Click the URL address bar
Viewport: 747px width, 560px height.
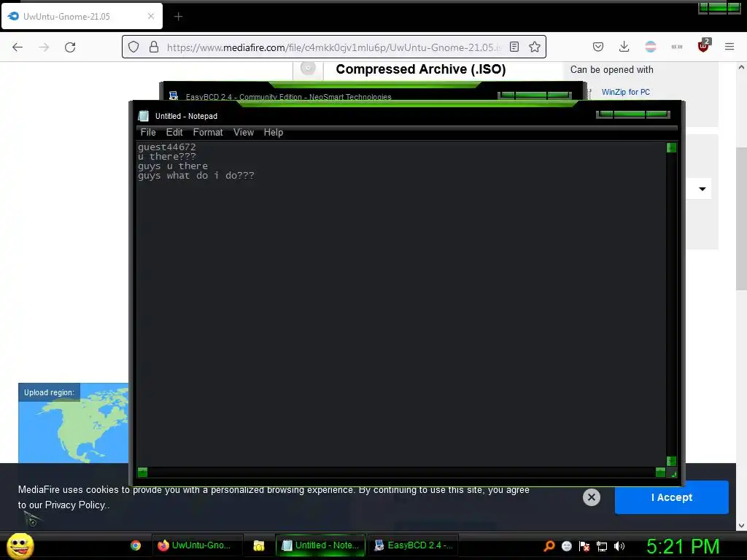tap(333, 47)
